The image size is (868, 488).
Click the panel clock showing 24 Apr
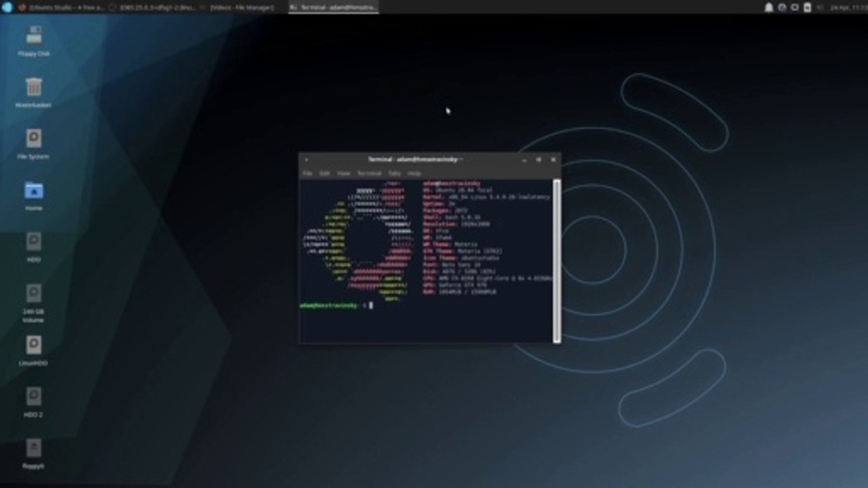coord(848,7)
